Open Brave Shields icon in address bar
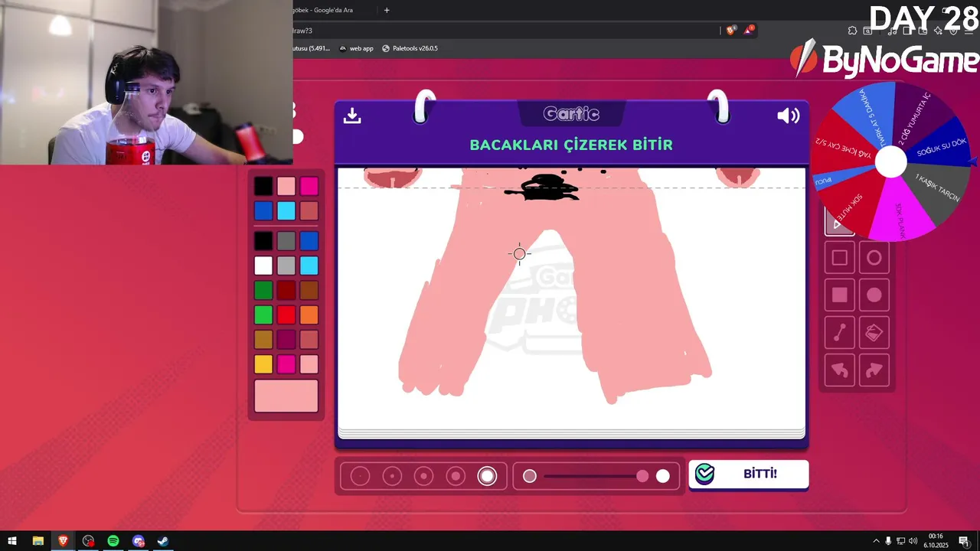The height and width of the screenshot is (551, 980). coord(730,30)
